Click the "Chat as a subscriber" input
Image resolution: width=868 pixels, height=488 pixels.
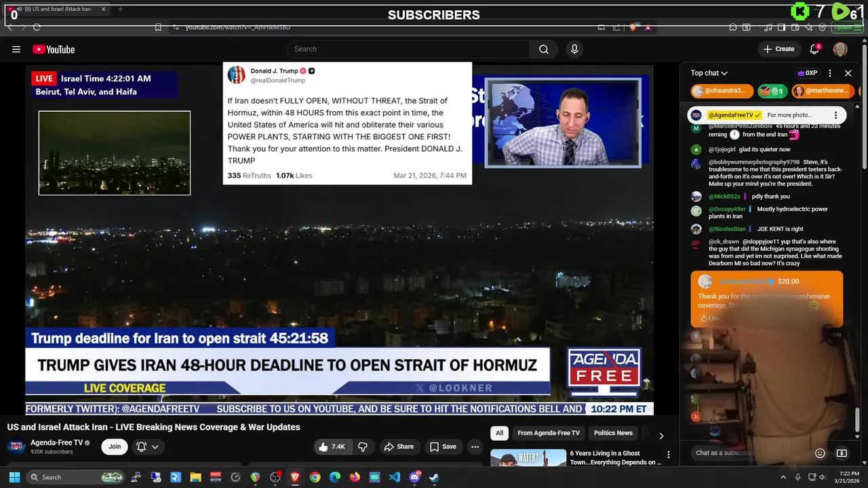point(749,453)
